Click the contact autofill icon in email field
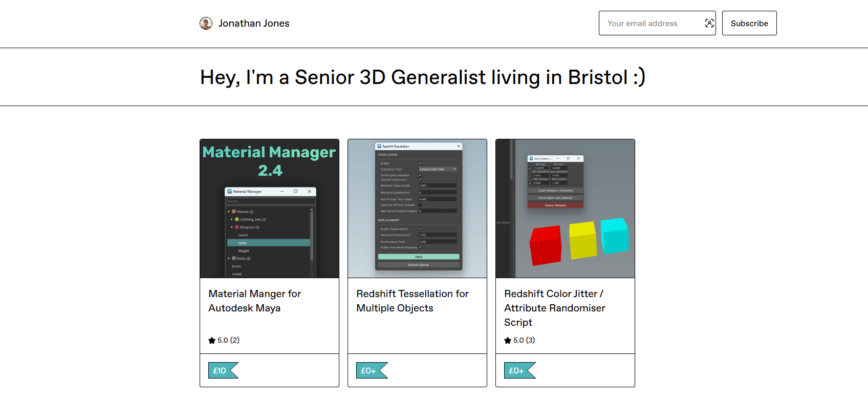This screenshot has width=868, height=419. coord(709,23)
